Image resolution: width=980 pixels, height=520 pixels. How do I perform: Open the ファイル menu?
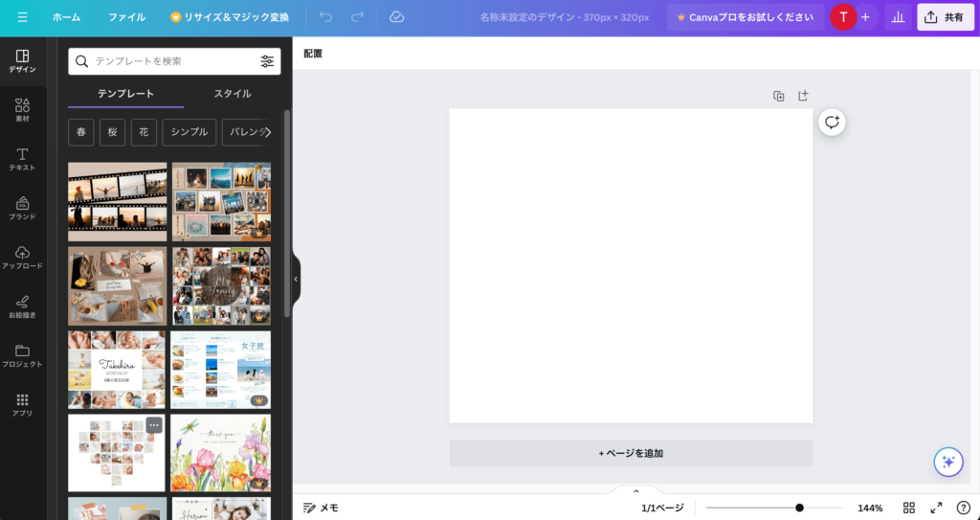(x=127, y=17)
